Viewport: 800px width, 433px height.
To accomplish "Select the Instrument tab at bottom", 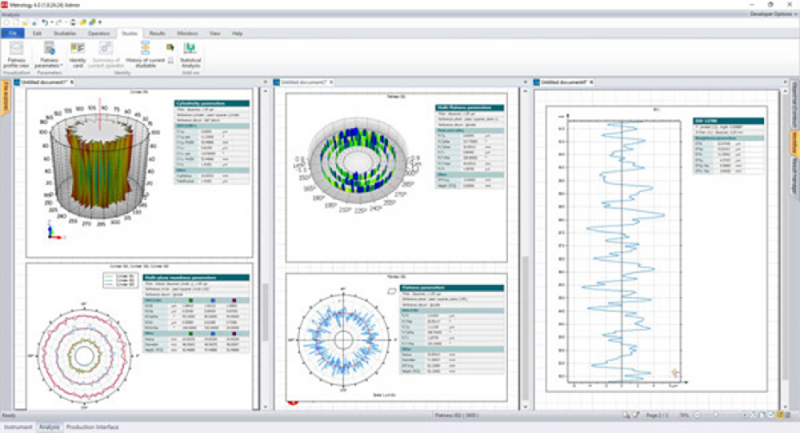I will (17, 427).
